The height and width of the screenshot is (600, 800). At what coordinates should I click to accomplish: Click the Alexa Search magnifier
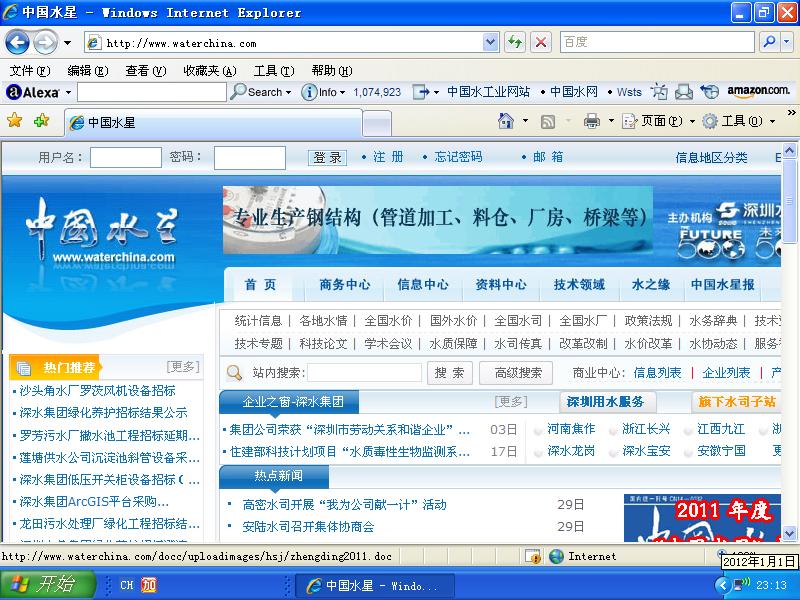coord(238,92)
